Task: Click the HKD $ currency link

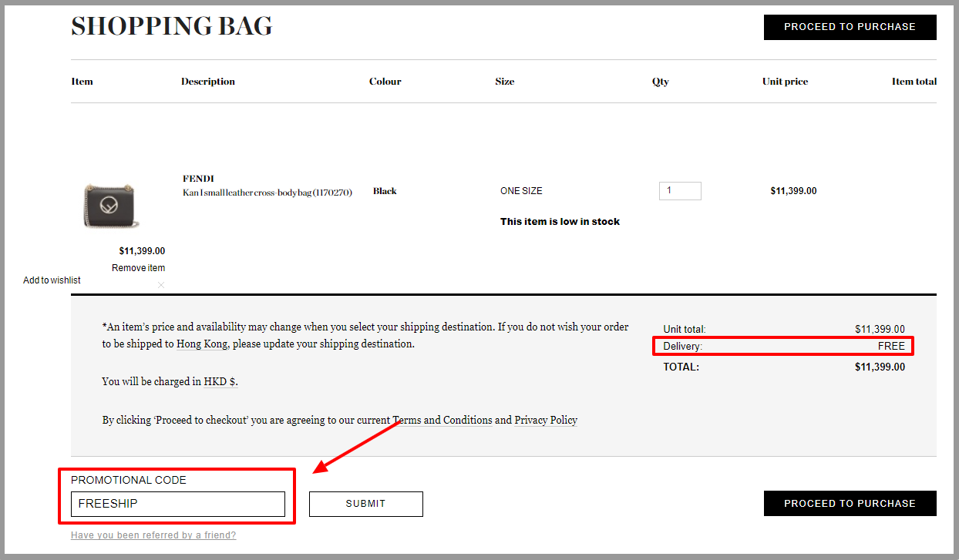Action: [x=220, y=381]
